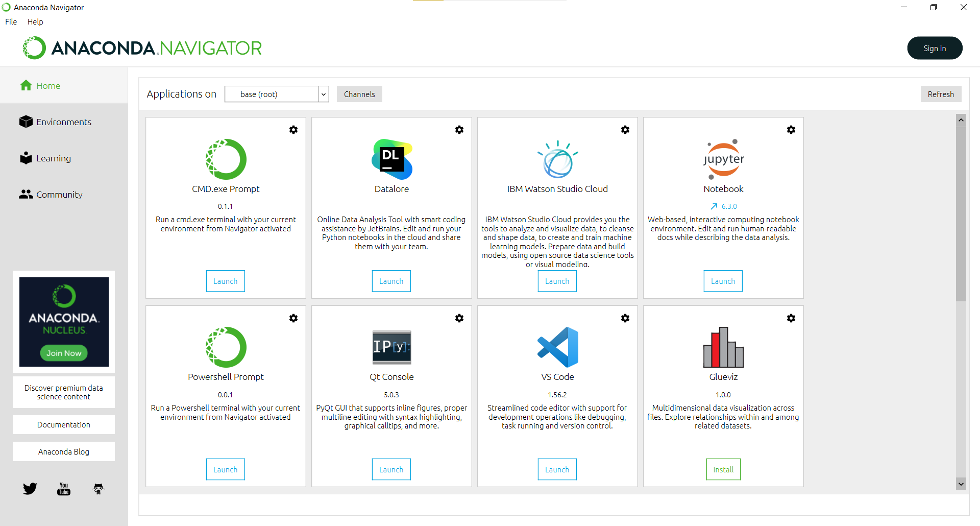Open the Channels dialog
Image resolution: width=980 pixels, height=526 pixels.
click(x=359, y=94)
